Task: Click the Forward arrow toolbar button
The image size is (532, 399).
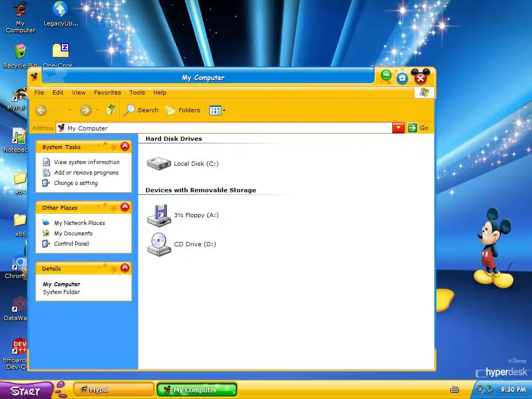Action: coord(86,110)
